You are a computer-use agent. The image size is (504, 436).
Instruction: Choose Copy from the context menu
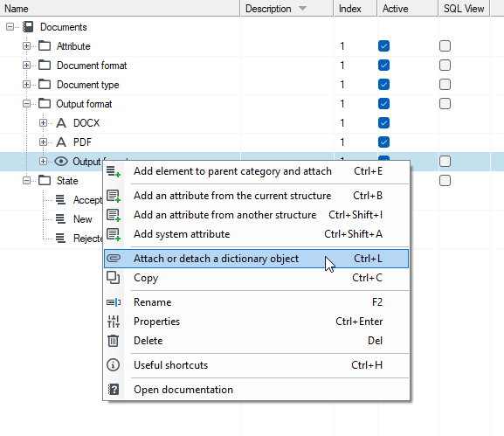click(x=257, y=278)
